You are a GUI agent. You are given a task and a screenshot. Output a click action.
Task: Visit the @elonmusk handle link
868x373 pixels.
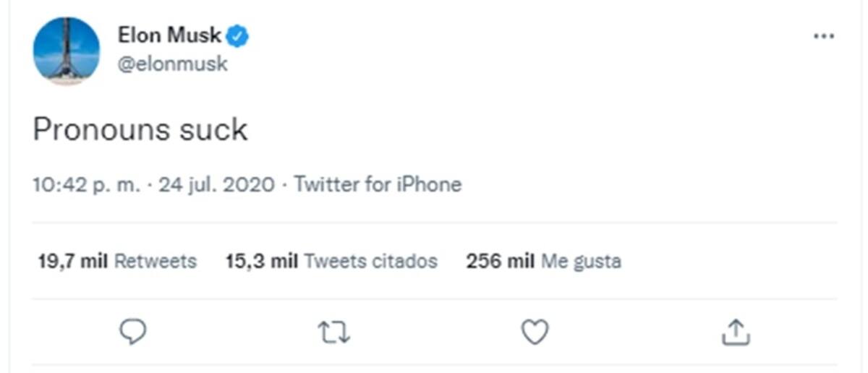click(172, 64)
